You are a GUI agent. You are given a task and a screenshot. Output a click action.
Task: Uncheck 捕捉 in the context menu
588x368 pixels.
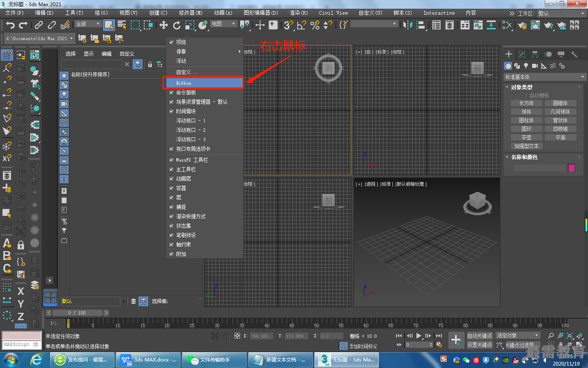pyautogui.click(x=171, y=207)
